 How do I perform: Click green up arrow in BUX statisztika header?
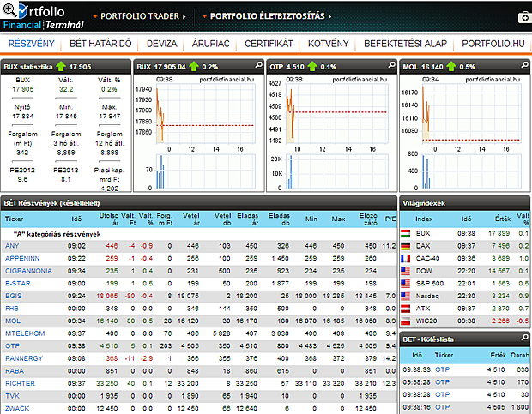[x=61, y=66]
